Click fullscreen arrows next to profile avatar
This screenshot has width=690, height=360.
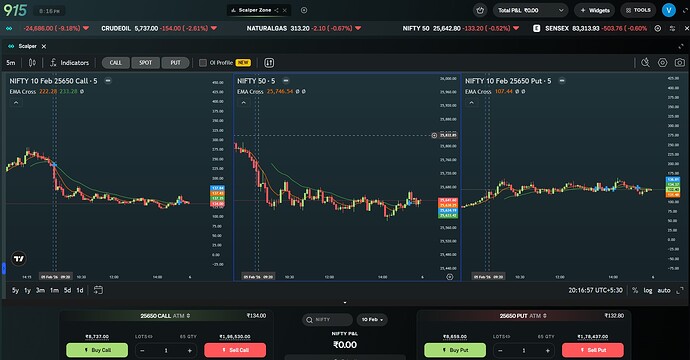pyautogui.click(x=684, y=10)
